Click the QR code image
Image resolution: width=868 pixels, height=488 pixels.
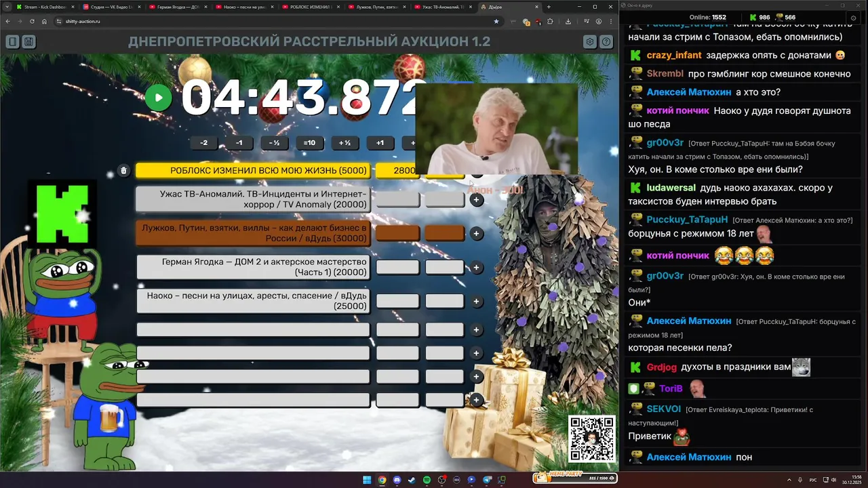coord(592,439)
